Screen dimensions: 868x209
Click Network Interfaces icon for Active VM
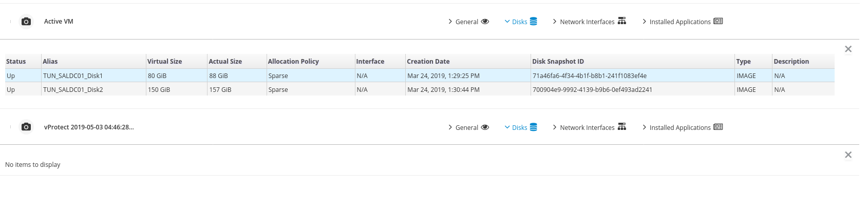click(622, 21)
